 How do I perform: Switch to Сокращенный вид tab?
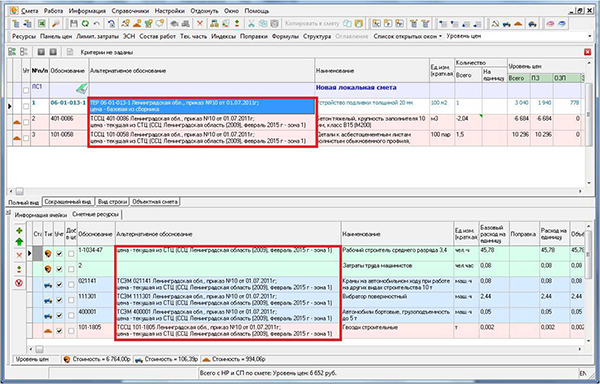[68, 202]
